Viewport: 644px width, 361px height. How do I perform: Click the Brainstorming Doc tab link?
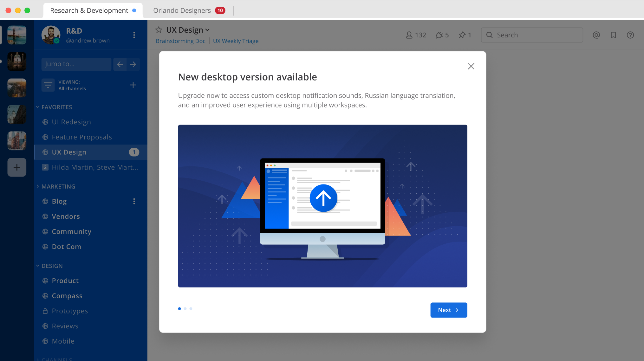180,41
